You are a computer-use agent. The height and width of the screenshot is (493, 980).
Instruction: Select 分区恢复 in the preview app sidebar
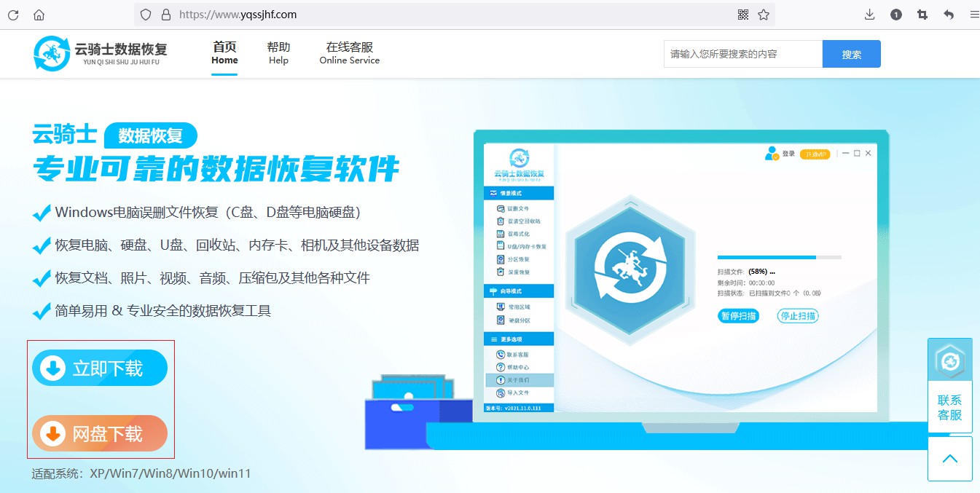[513, 259]
